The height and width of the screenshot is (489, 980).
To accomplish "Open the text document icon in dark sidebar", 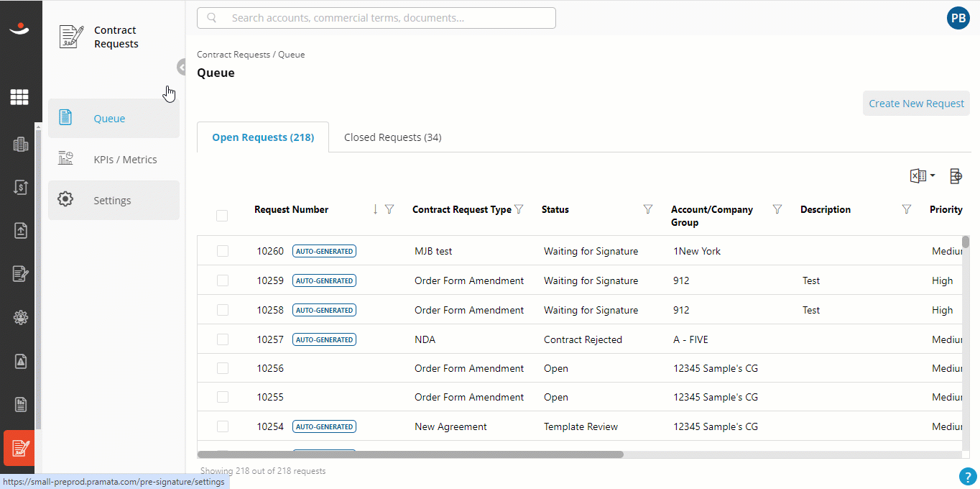I will [x=20, y=404].
